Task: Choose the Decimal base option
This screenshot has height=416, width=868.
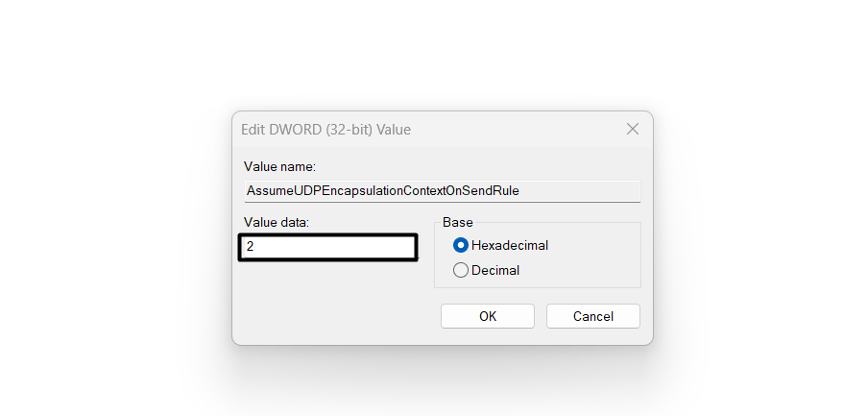Action: point(461,271)
